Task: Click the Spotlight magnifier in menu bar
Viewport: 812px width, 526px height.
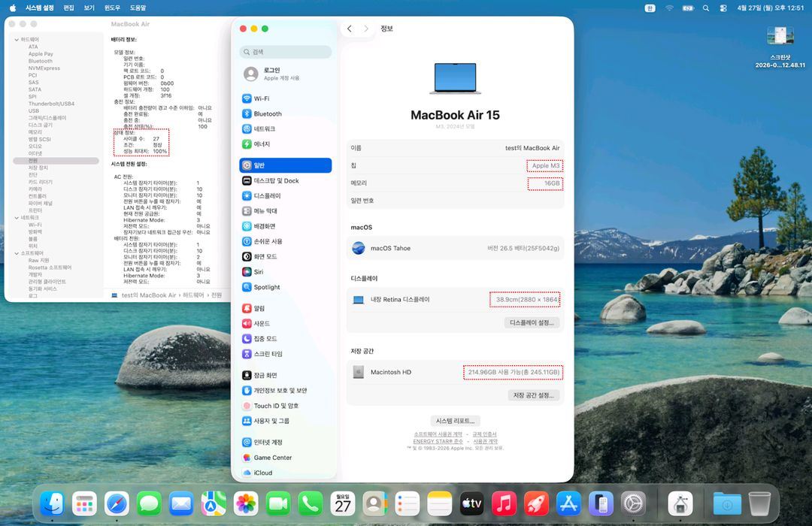Action: (x=706, y=8)
